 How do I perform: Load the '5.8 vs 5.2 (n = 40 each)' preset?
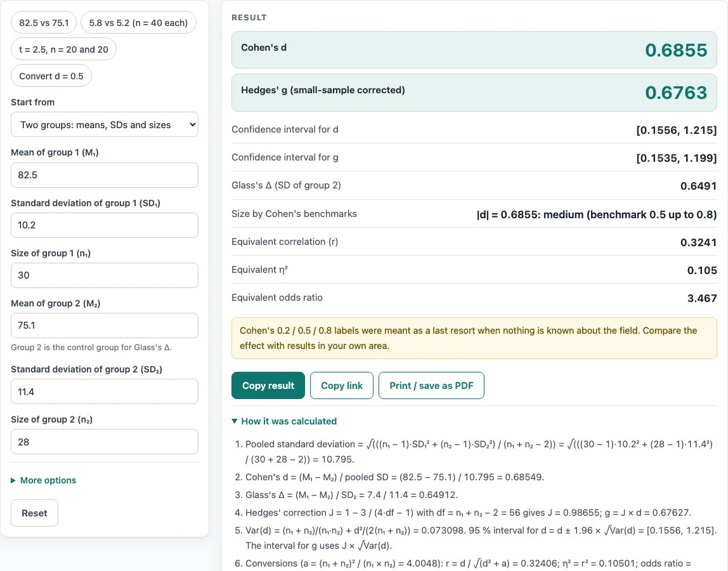coord(138,23)
